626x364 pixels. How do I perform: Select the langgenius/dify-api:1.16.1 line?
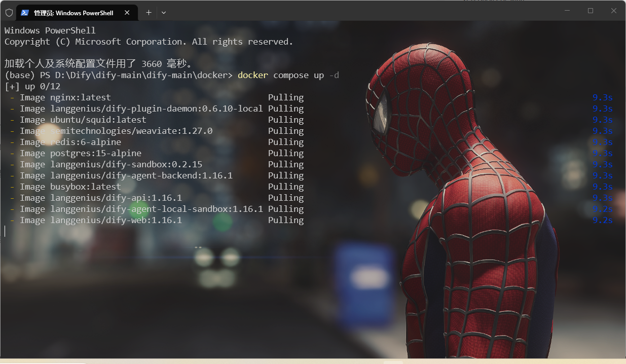point(311,198)
